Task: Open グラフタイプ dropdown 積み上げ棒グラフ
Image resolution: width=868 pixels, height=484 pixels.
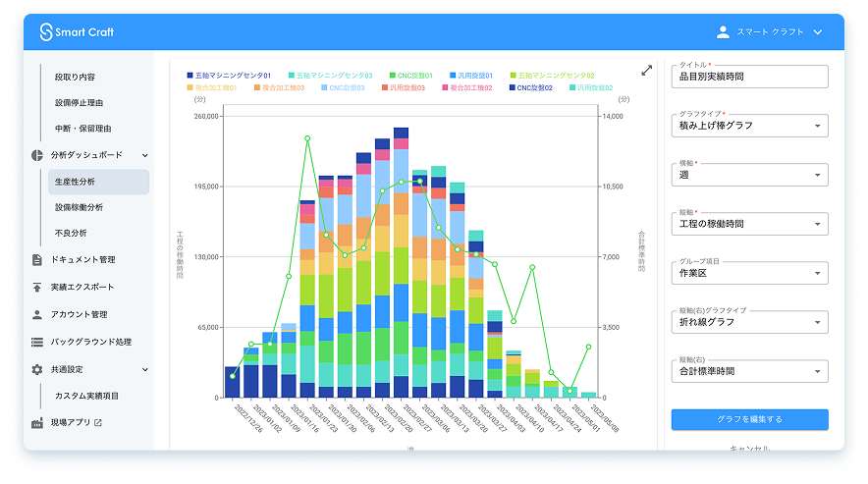Action: pos(749,126)
